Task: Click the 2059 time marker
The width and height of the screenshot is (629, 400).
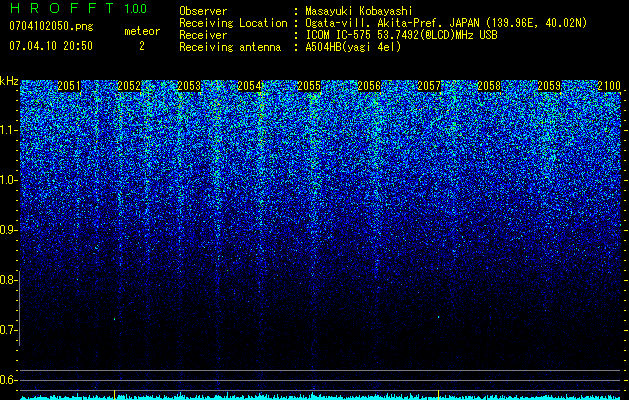Action: coord(549,86)
